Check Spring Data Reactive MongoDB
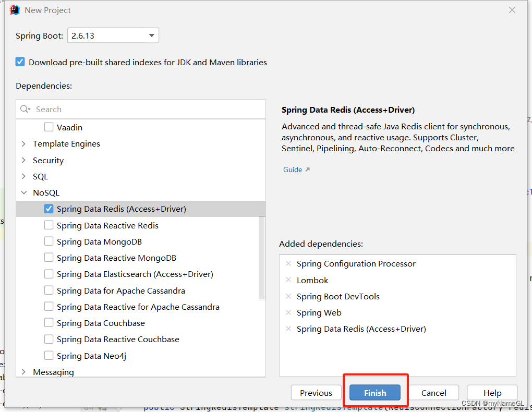This screenshot has width=532, height=412. [x=49, y=258]
